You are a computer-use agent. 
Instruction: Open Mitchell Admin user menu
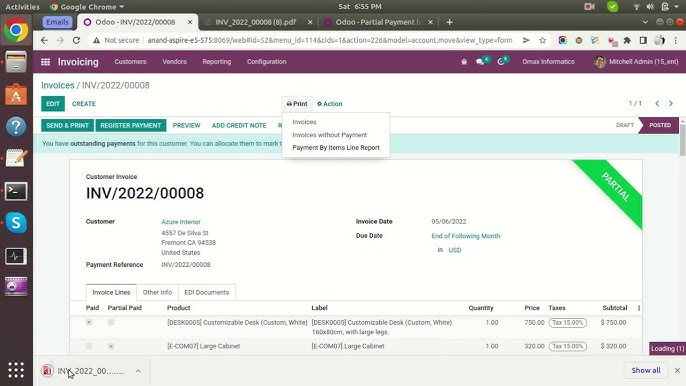[x=636, y=62]
